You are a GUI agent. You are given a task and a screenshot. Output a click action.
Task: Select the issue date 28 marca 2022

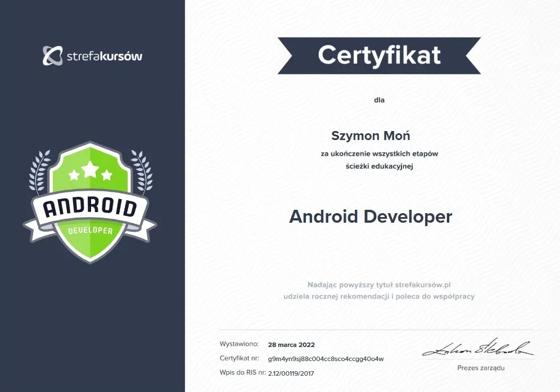point(291,345)
